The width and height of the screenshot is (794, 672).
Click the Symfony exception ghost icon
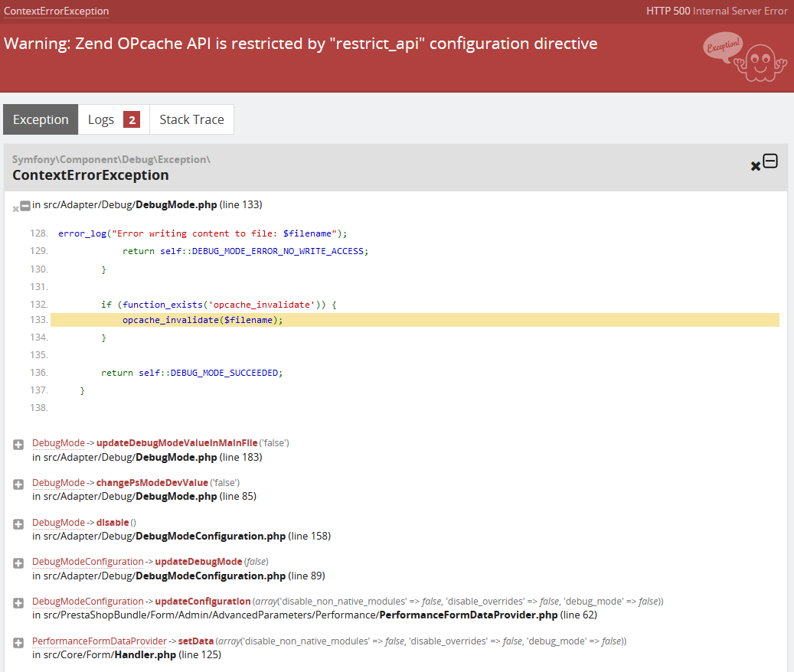click(x=744, y=57)
